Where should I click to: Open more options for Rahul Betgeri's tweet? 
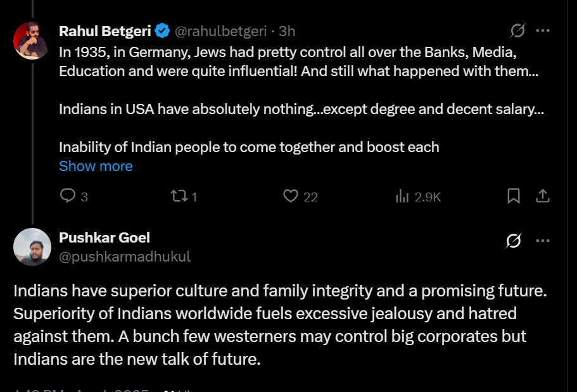click(543, 30)
